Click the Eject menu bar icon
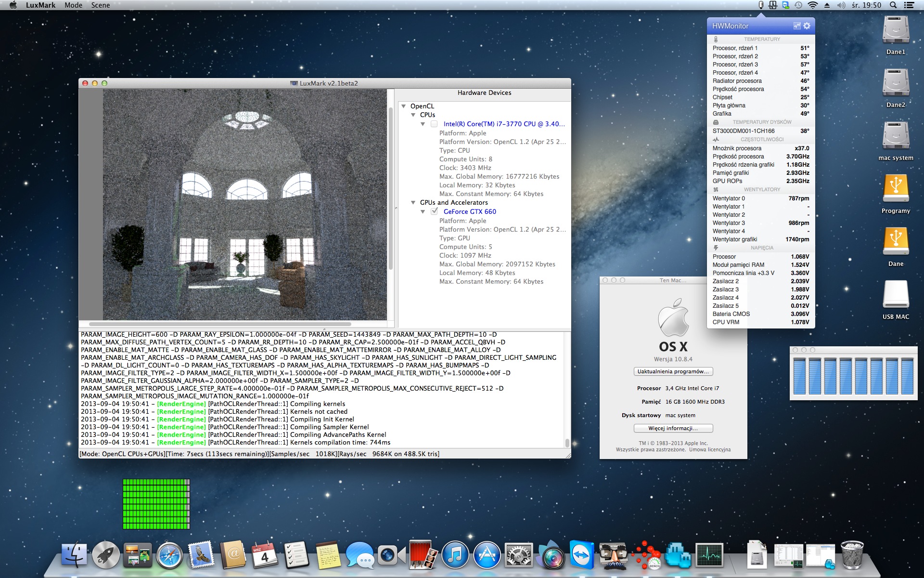The height and width of the screenshot is (578, 924). tap(827, 5)
